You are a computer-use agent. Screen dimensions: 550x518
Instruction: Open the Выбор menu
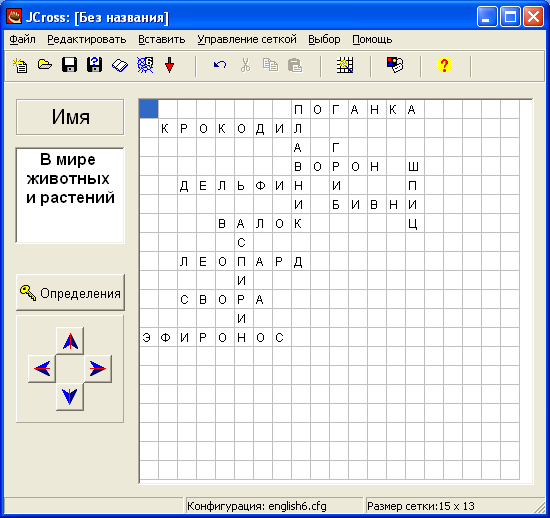324,39
